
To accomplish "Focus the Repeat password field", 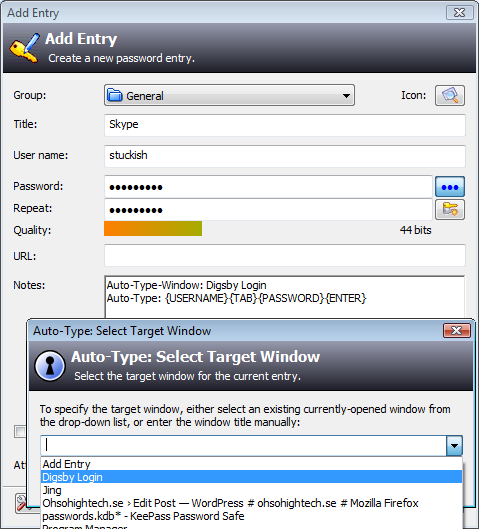I will tap(268, 210).
